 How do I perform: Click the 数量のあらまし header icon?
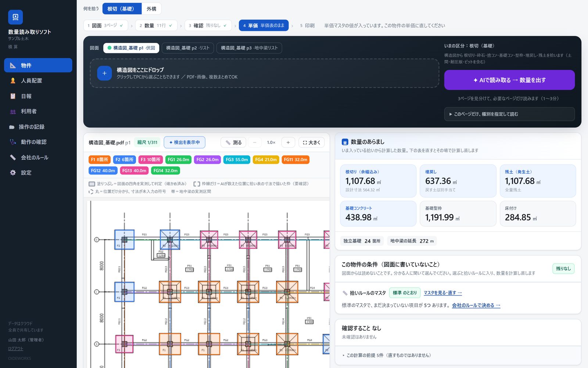[x=345, y=142]
